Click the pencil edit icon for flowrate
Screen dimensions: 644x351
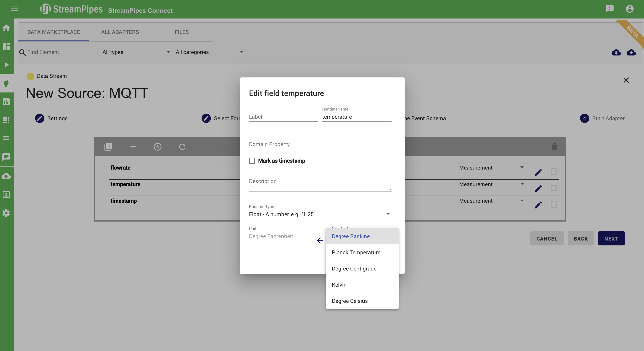538,172
